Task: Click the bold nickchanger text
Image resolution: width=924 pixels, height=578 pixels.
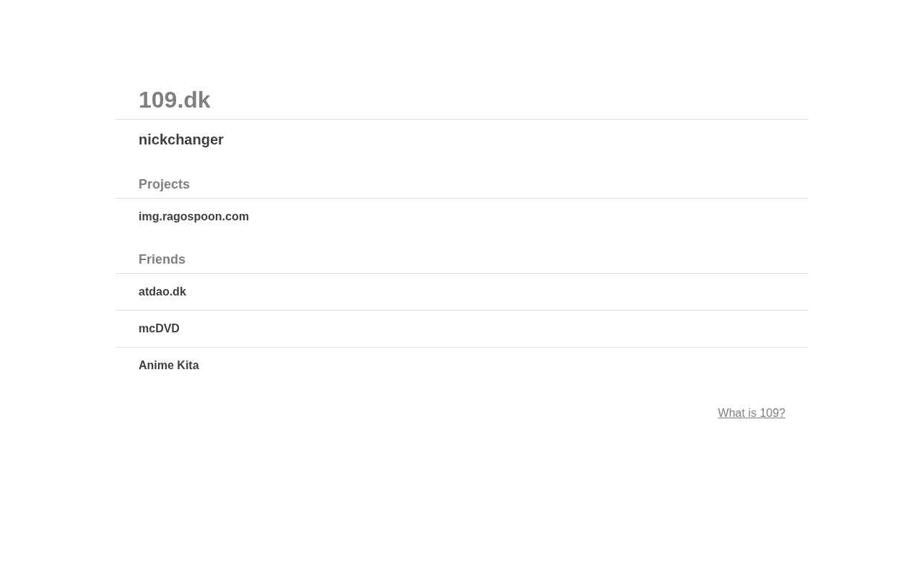Action: click(181, 139)
